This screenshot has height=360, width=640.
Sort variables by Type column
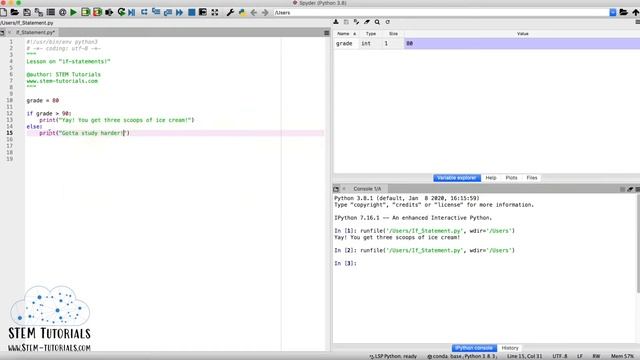coord(371,34)
